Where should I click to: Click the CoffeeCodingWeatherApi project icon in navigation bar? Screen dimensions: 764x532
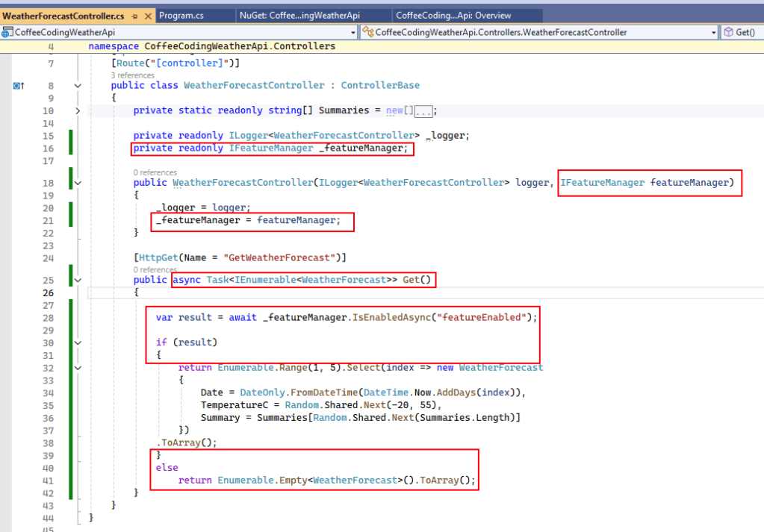(7, 32)
